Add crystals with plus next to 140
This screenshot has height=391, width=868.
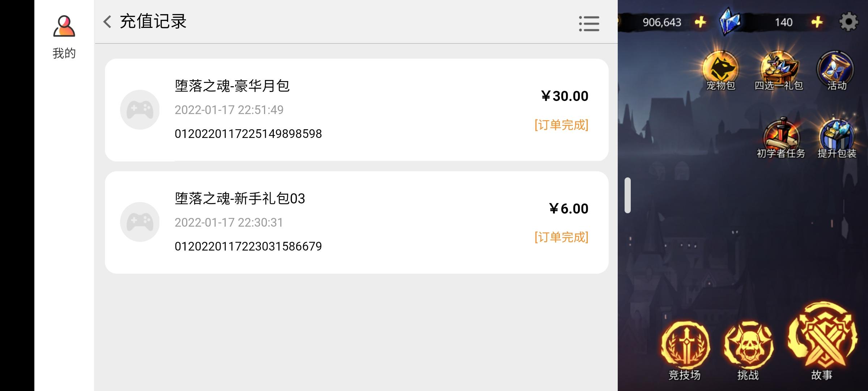817,22
